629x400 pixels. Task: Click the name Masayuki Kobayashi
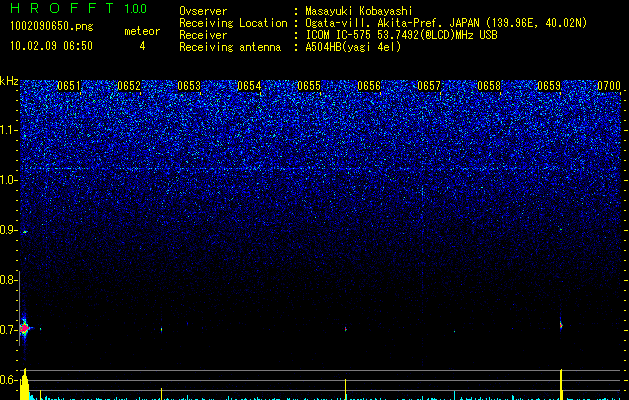pos(359,11)
